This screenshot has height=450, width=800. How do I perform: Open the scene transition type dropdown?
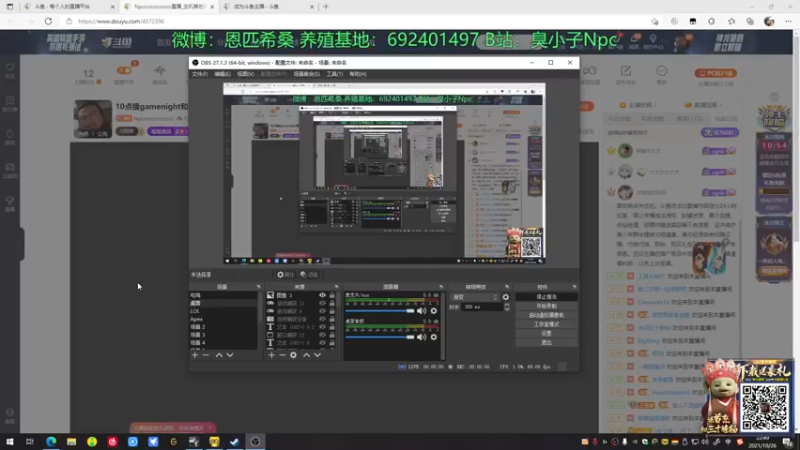coord(475,297)
